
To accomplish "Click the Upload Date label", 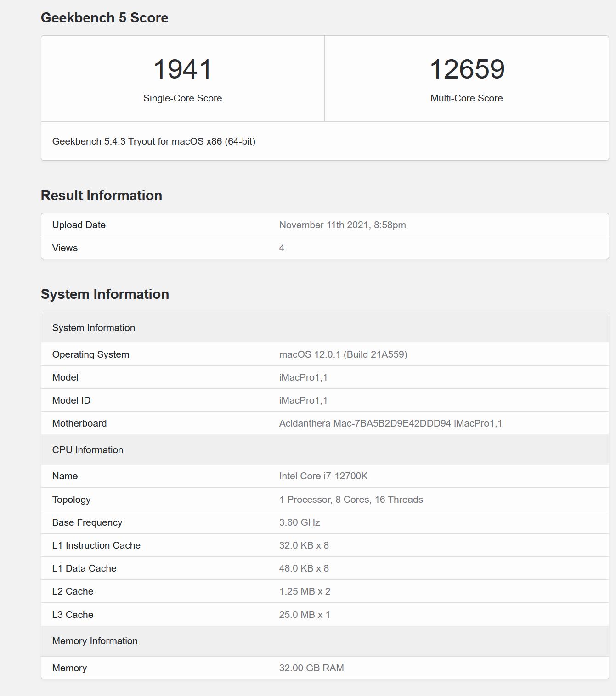I will point(79,225).
